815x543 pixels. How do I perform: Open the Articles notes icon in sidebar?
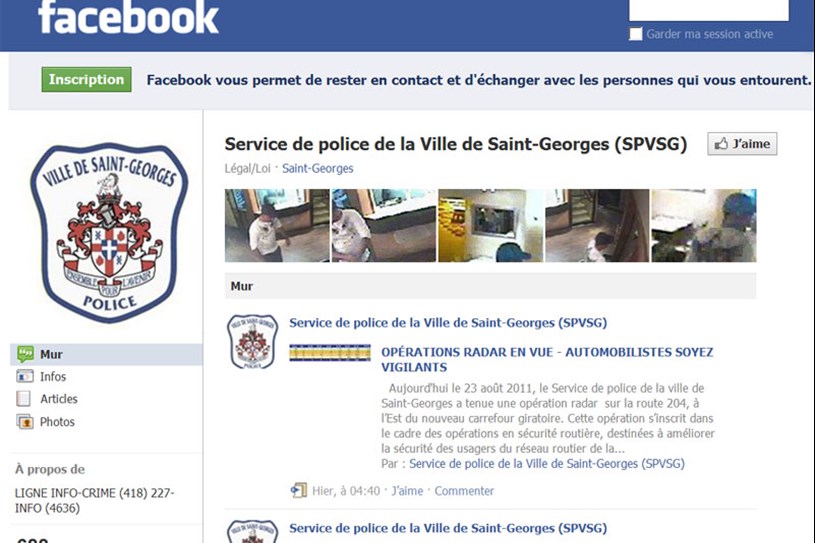[x=24, y=399]
